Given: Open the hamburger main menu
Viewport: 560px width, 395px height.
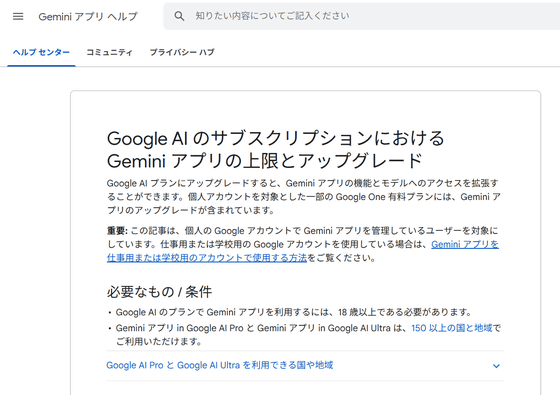Looking at the screenshot, I should click(18, 16).
